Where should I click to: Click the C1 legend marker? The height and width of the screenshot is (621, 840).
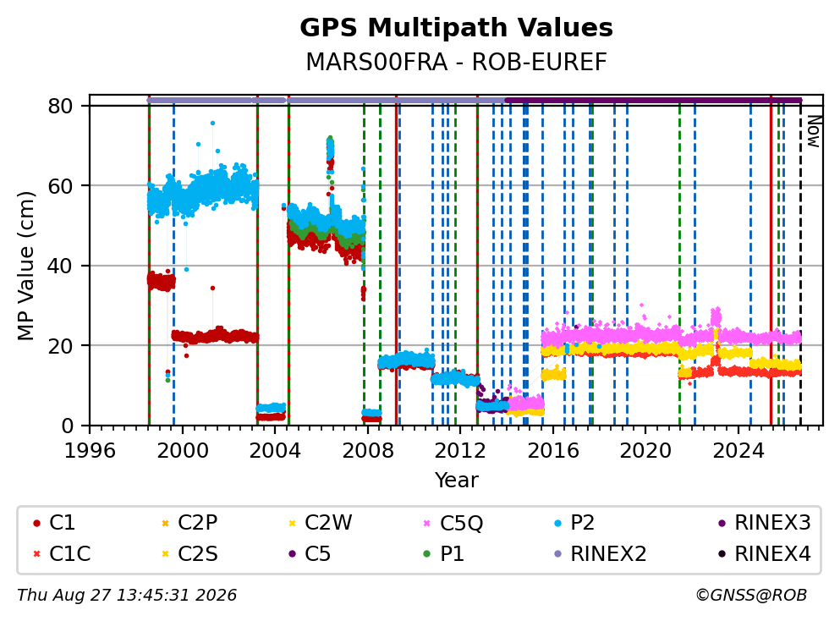(36, 524)
